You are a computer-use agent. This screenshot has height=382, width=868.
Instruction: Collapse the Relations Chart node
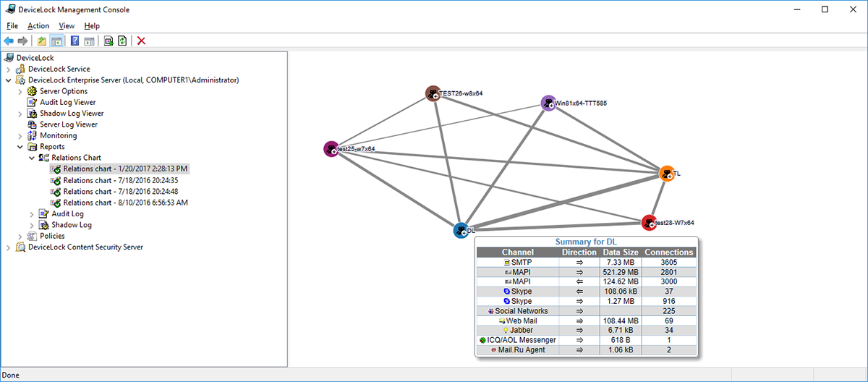click(31, 158)
